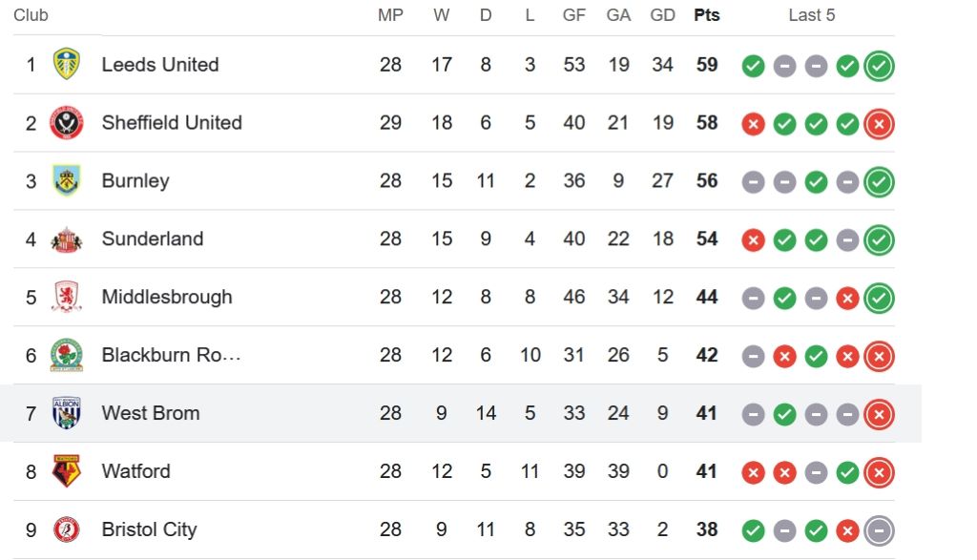Click the Bristol City club crest
This screenshot has width=977, height=560.
coord(67,529)
